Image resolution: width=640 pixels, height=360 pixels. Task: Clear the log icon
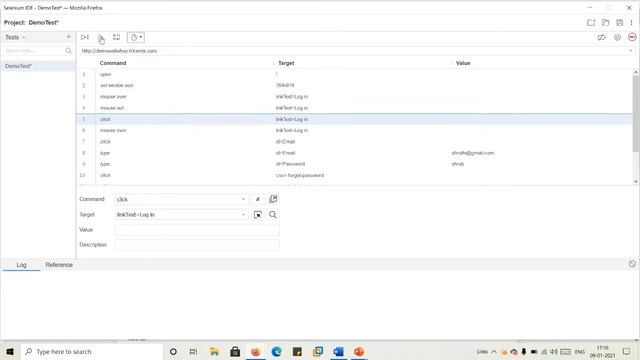click(632, 264)
